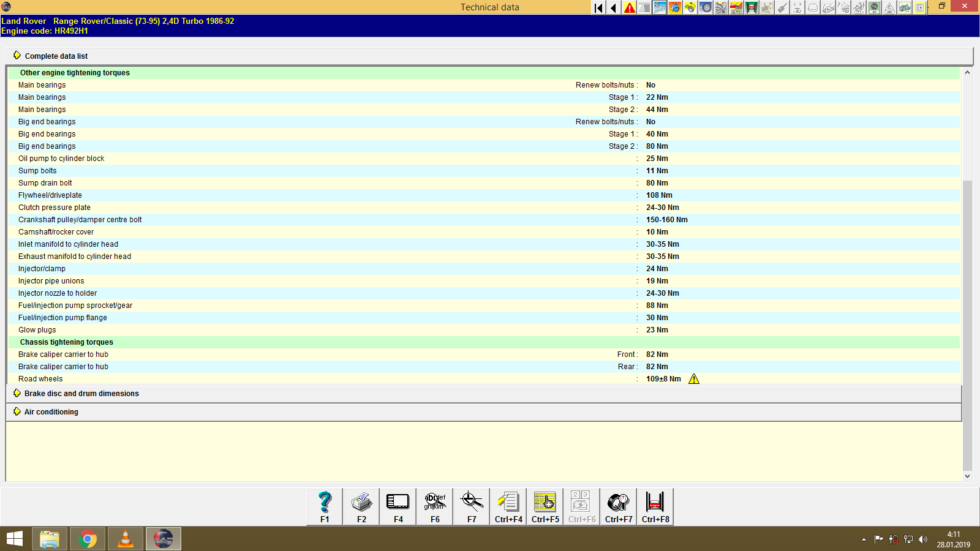The width and height of the screenshot is (980, 551).
Task: Open the vehicle lift tool via Ctrl+F8
Action: pos(655,502)
